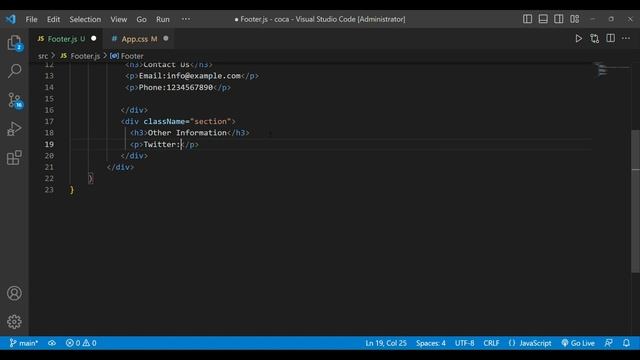Change line endings via CRLF
640x360 pixels.
pos(491,343)
